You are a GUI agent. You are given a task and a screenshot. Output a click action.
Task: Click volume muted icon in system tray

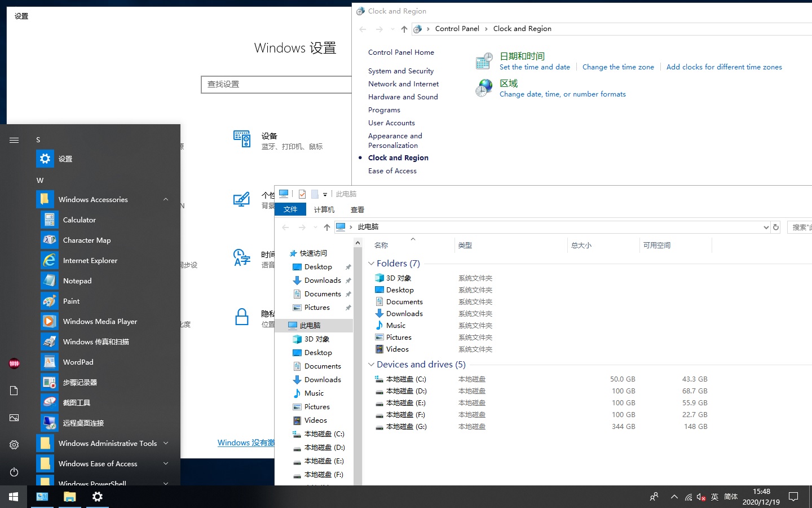coord(701,497)
